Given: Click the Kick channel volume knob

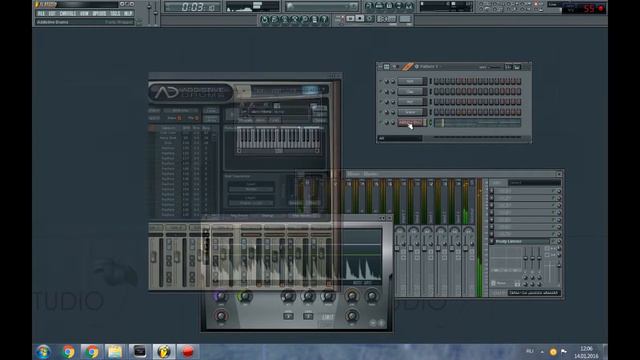Looking at the screenshot, I should 393,82.
